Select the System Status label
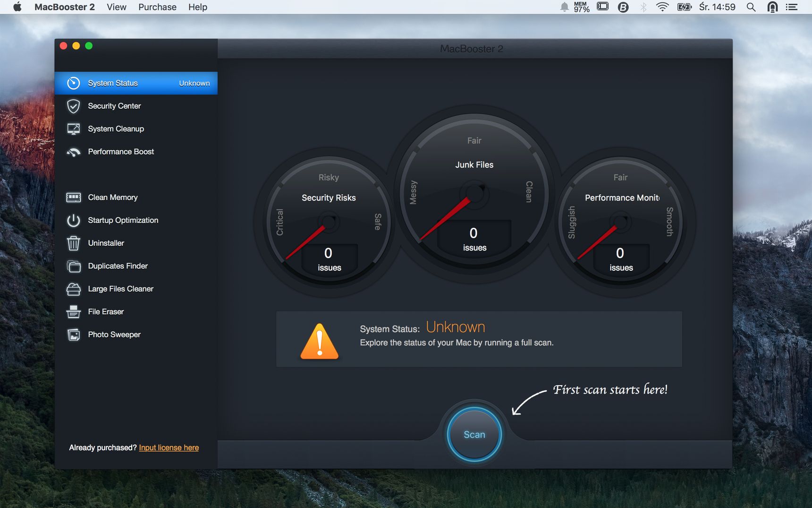The width and height of the screenshot is (812, 508). click(x=113, y=83)
